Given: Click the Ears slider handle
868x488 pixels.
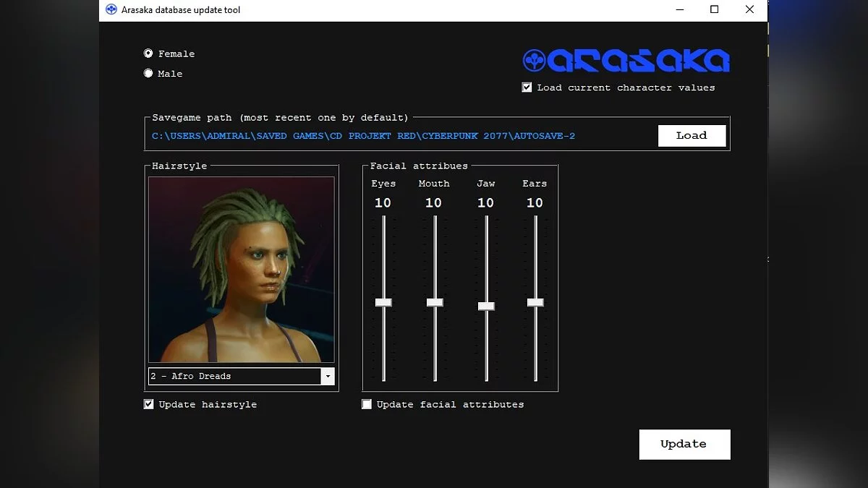Looking at the screenshot, I should coord(535,302).
